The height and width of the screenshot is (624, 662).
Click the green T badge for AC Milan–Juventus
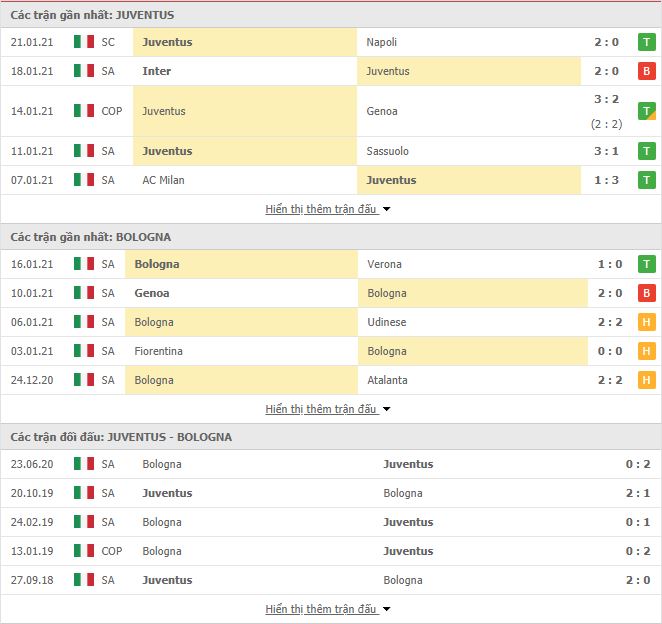[646, 180]
